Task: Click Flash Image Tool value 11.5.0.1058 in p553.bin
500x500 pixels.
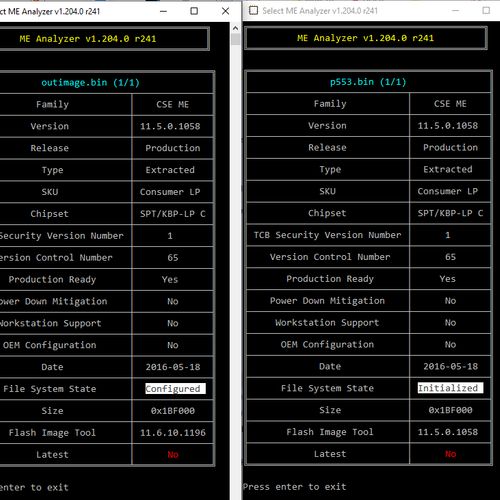Action: 448,432
